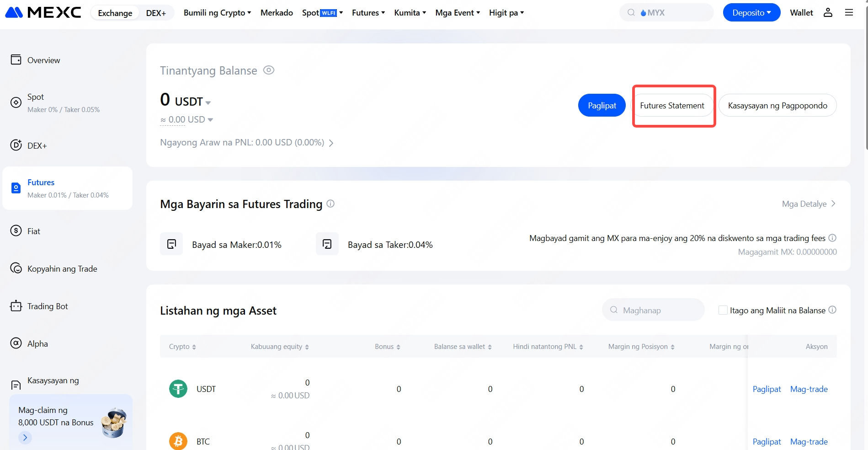Click the MYX header search field
The width and height of the screenshot is (868, 450).
click(x=666, y=13)
